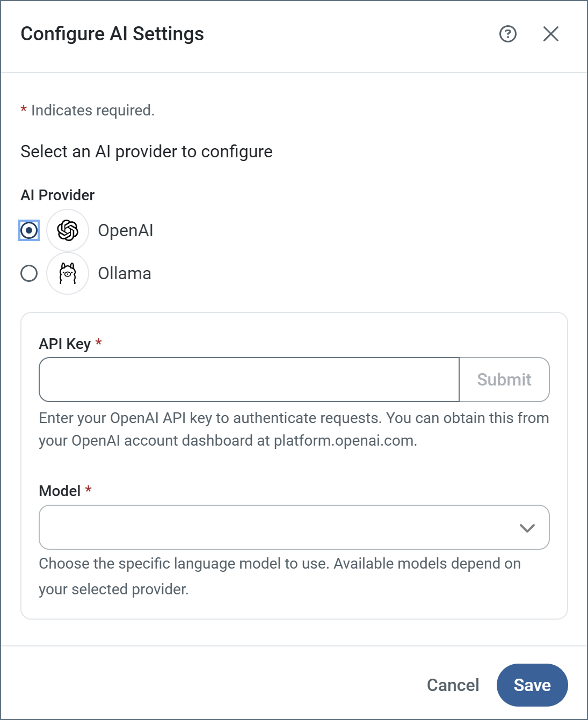Focus the API Key input field
This screenshot has width=588, height=720.
click(x=249, y=380)
